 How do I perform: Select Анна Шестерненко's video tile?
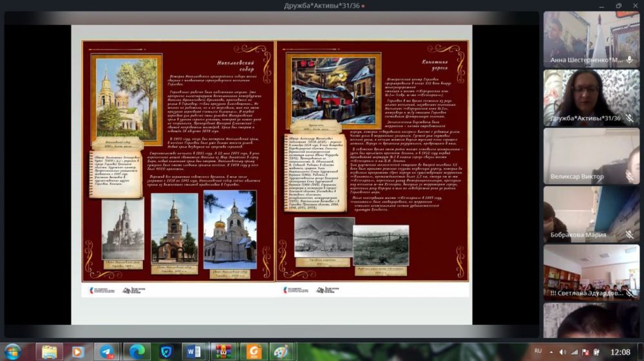point(591,39)
